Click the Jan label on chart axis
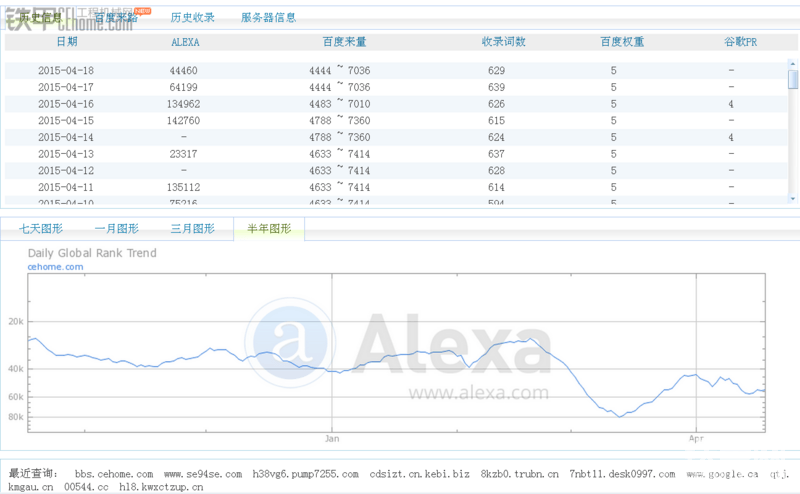800x494 pixels. pyautogui.click(x=332, y=439)
